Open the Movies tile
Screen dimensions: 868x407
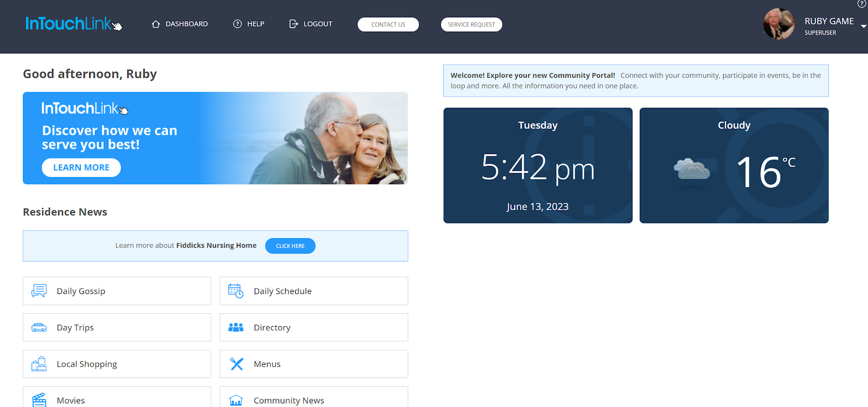[x=117, y=397]
